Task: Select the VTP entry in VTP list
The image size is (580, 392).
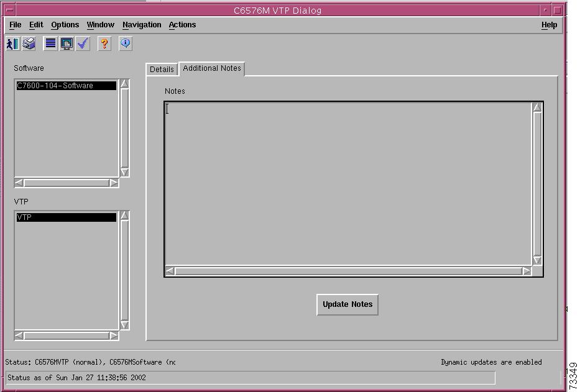Action: tap(67, 217)
